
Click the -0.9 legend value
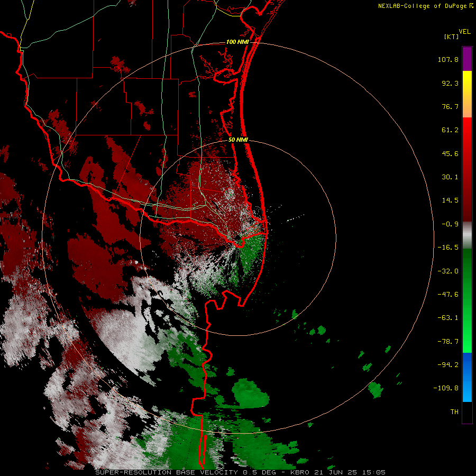pos(450,224)
